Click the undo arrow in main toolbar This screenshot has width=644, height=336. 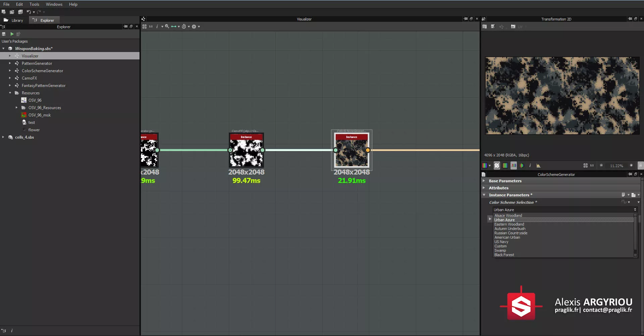[29, 12]
